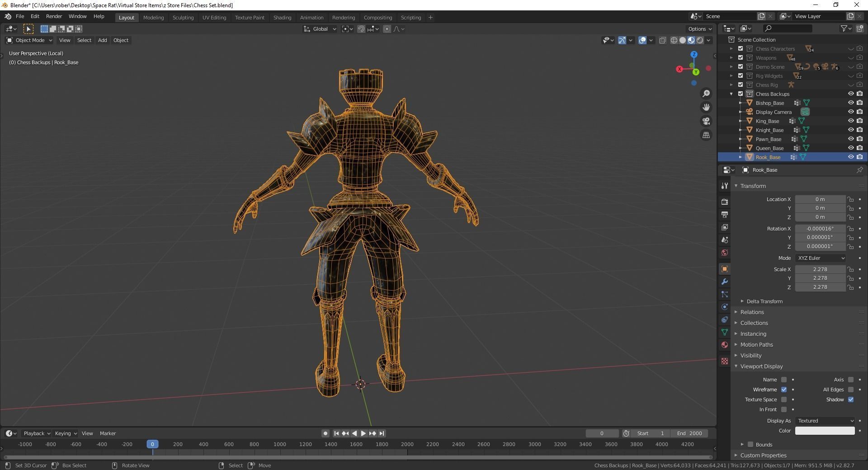868x470 pixels.
Task: Open the Object Mode dropdown
Action: tap(29, 40)
